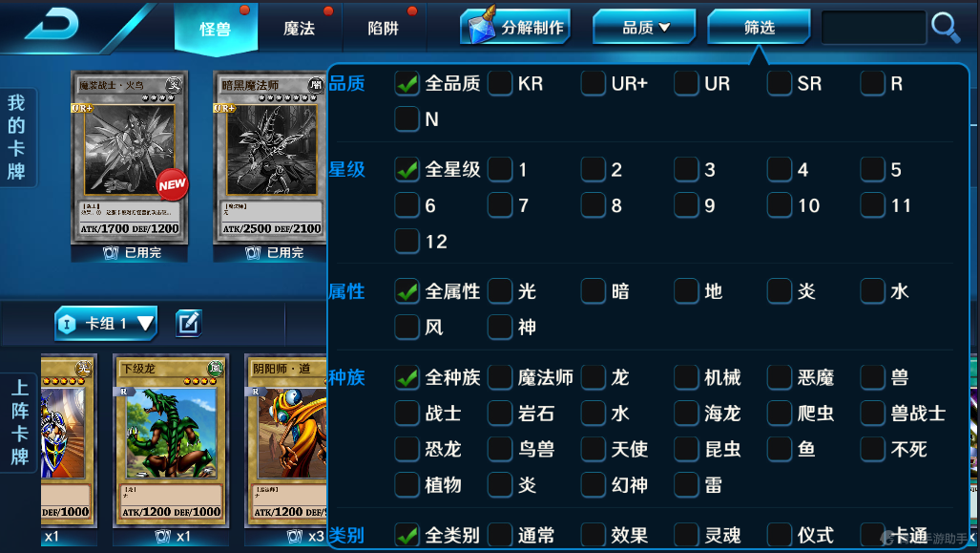This screenshot has height=553, width=980.
Task: Uncheck the 全星级 checkbox
Action: [x=407, y=169]
